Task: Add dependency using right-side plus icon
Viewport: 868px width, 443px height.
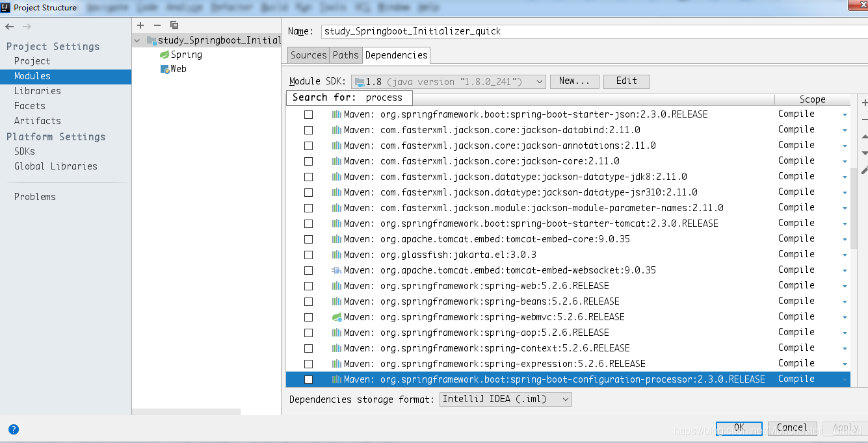Action: tap(864, 103)
